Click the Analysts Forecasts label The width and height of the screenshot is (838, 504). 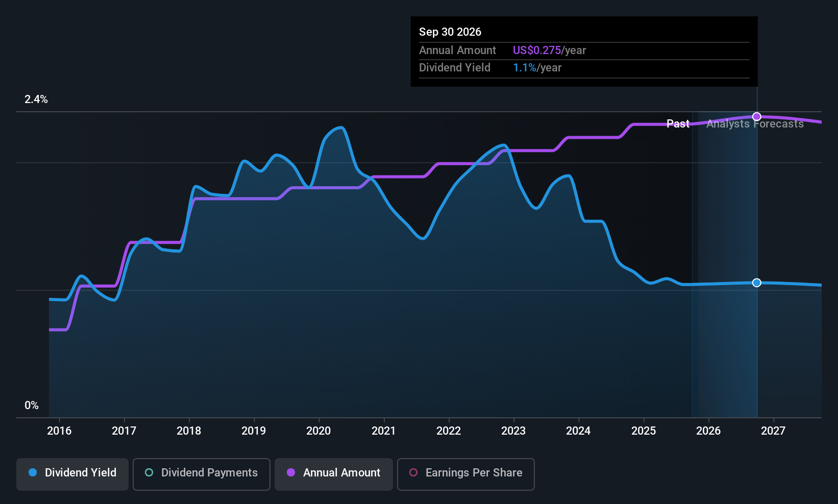[x=755, y=123]
